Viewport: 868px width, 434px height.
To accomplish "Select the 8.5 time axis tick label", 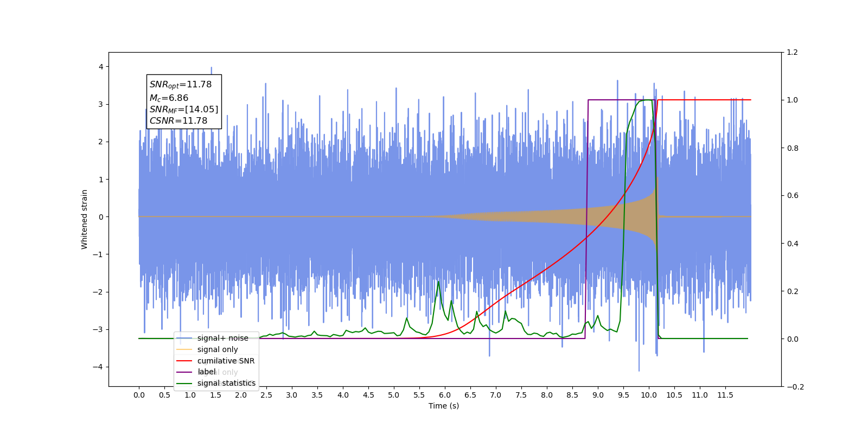I will coord(572,395).
